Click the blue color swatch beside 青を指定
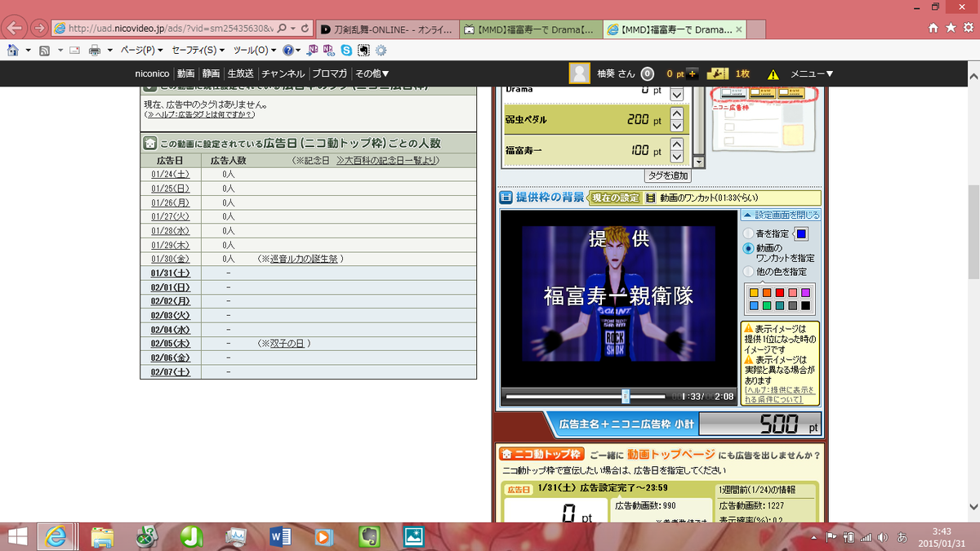Image resolution: width=980 pixels, height=551 pixels. 802,234
